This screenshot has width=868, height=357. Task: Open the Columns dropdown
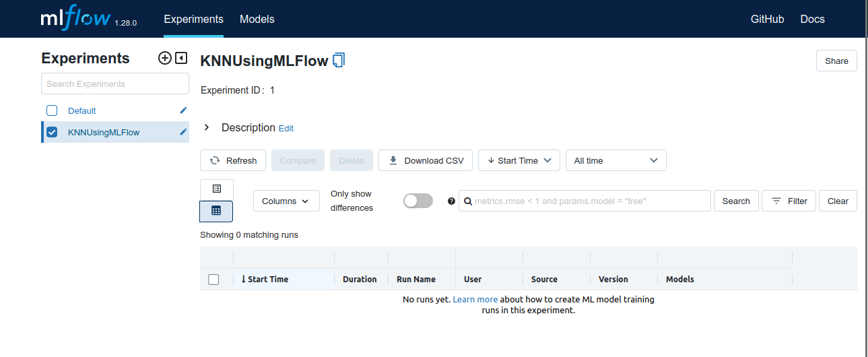tap(286, 201)
